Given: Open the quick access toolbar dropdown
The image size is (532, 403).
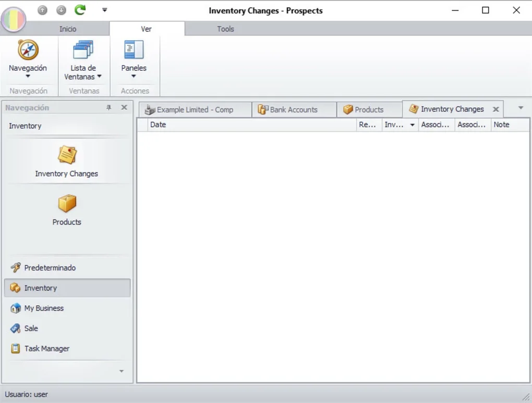Looking at the screenshot, I should (104, 10).
